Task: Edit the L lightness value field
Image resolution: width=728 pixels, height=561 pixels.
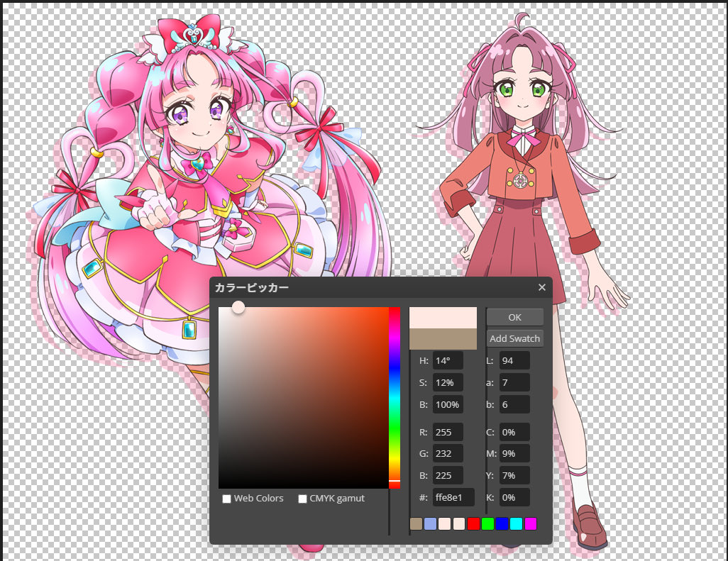Action: (514, 360)
